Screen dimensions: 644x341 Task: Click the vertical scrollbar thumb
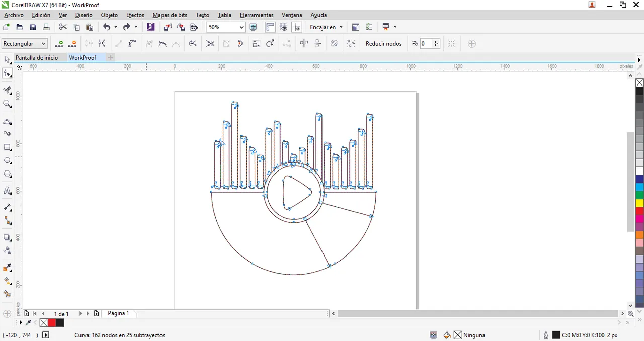click(x=631, y=182)
